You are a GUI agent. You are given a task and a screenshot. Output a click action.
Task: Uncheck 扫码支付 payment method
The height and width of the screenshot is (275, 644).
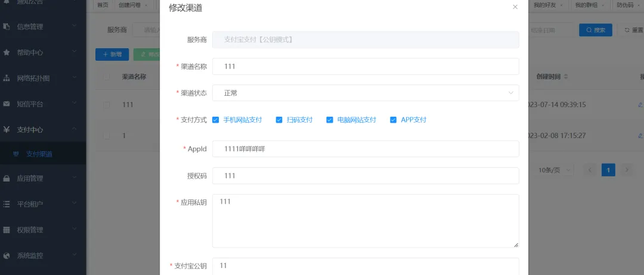click(x=279, y=120)
